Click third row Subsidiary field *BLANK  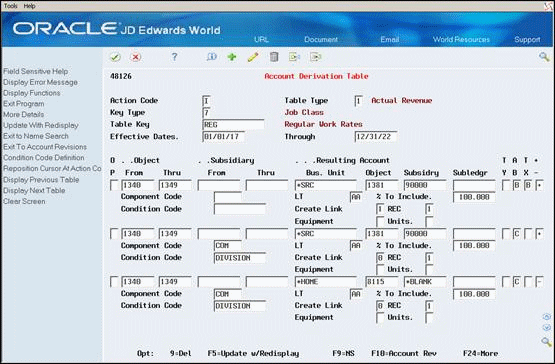[x=425, y=282]
